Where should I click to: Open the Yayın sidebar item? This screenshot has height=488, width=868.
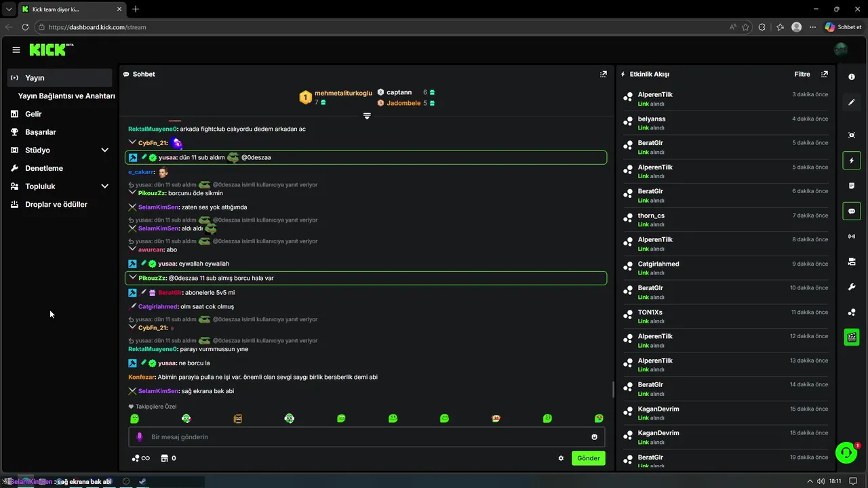pyautogui.click(x=60, y=78)
